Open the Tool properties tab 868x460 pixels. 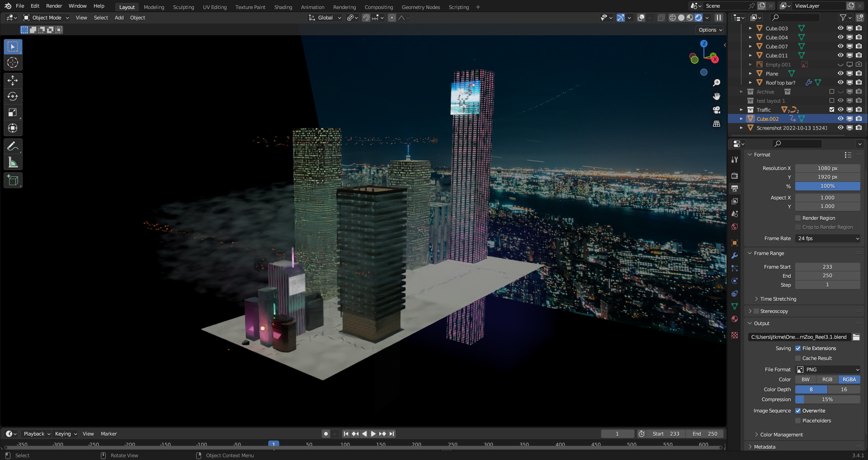(x=735, y=160)
